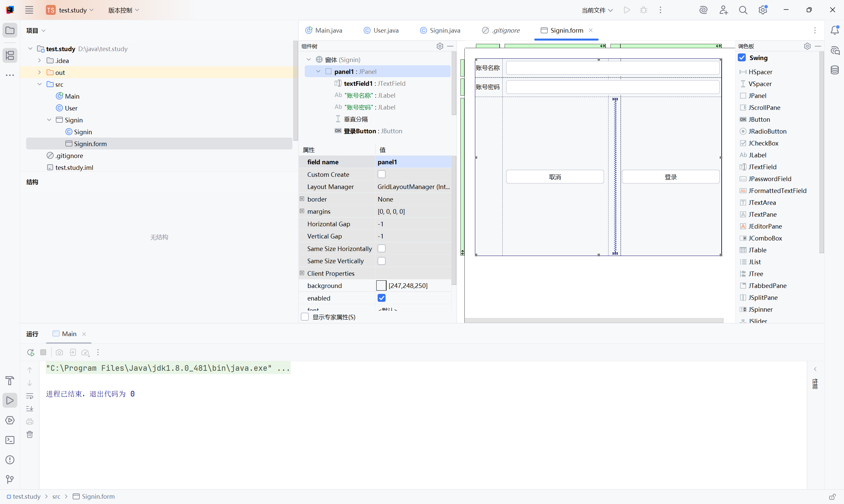
Task: Open the Build hammer tool window
Action: click(x=10, y=381)
